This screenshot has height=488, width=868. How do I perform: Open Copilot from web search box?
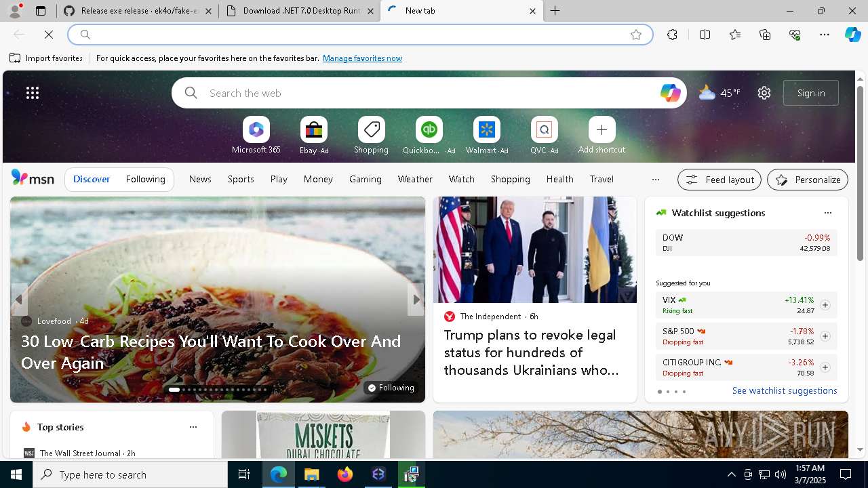(670, 93)
